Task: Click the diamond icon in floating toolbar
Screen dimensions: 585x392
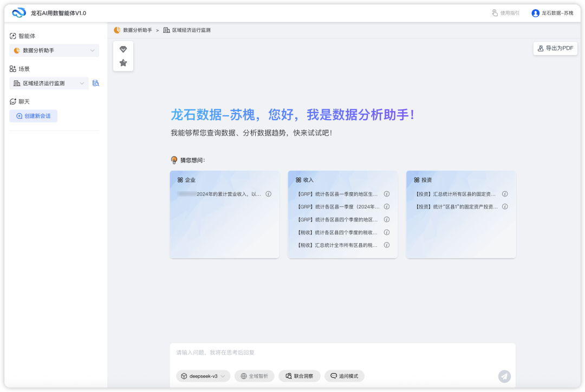Action: (x=123, y=49)
